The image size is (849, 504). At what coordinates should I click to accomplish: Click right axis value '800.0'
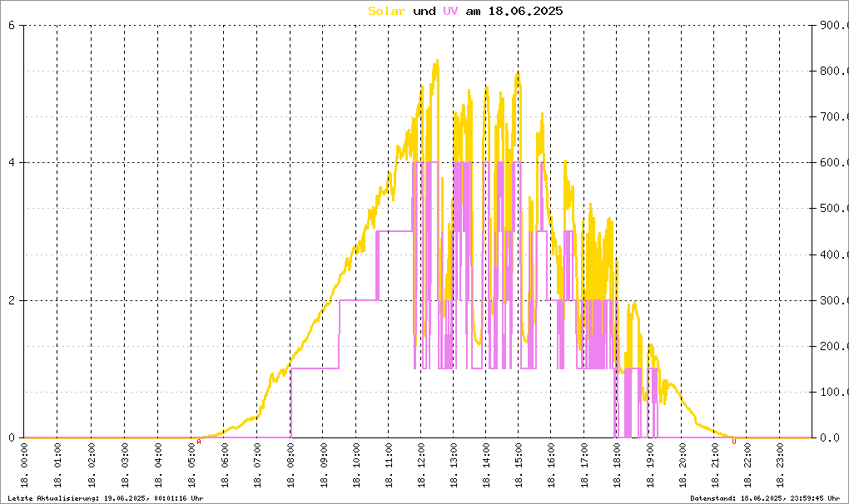(x=833, y=72)
